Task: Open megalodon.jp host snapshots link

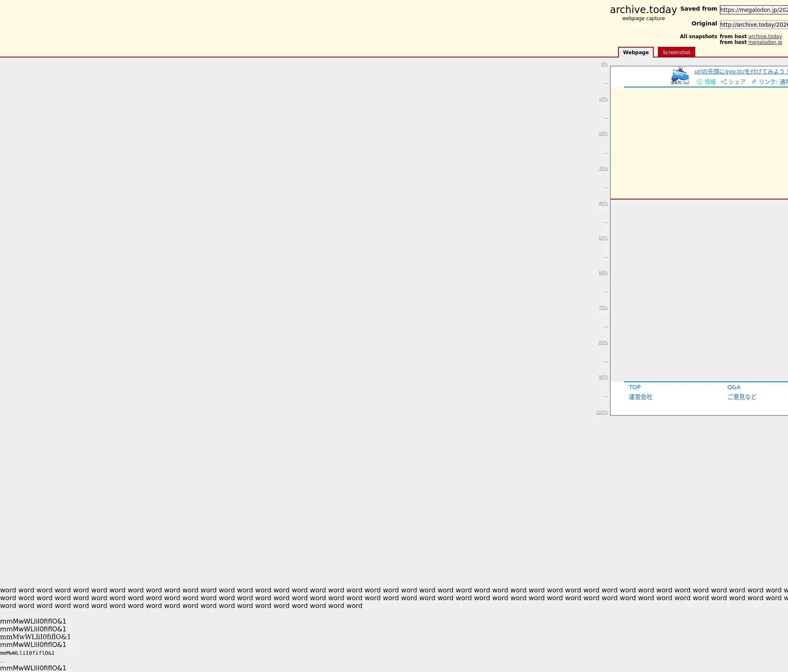Action: coord(765,42)
